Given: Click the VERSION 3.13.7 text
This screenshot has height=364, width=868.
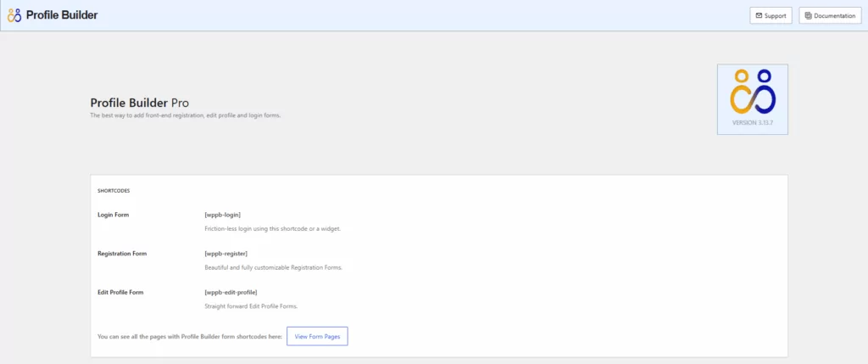Looking at the screenshot, I should point(753,122).
